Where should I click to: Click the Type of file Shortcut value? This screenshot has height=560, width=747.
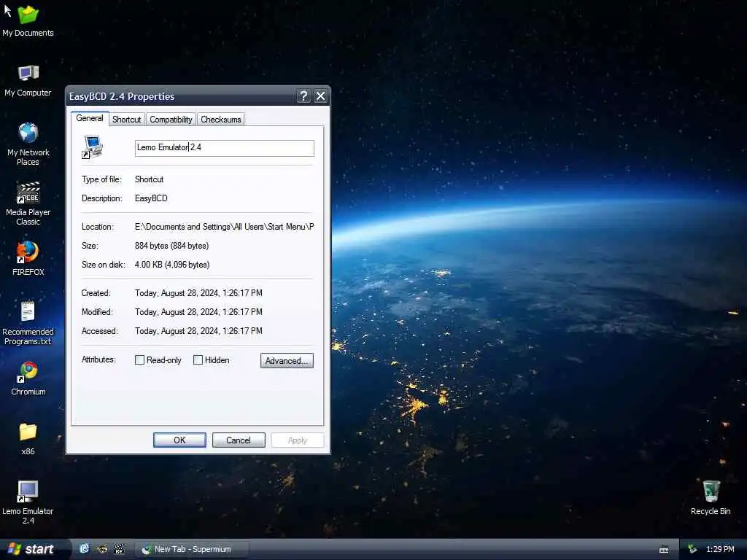click(x=149, y=179)
